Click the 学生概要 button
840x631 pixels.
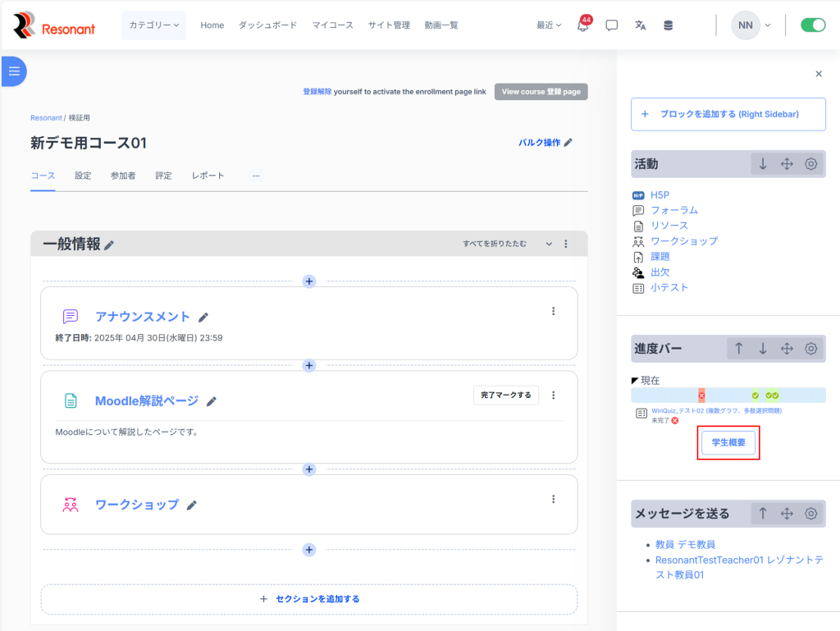[x=728, y=442]
